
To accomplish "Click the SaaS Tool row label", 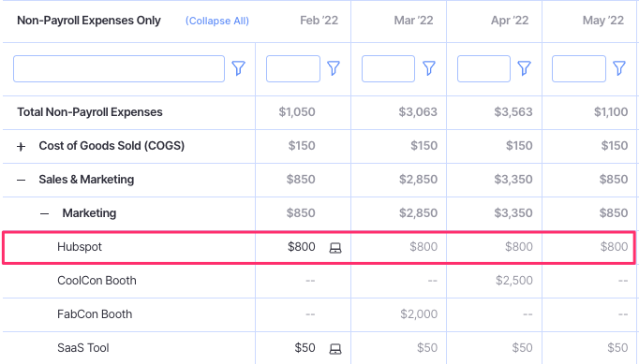I will [83, 348].
